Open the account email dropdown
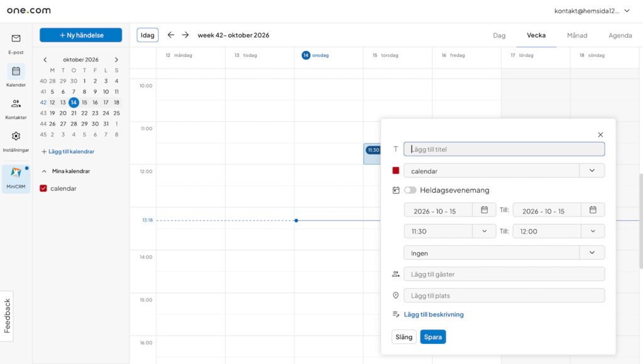 click(x=627, y=11)
